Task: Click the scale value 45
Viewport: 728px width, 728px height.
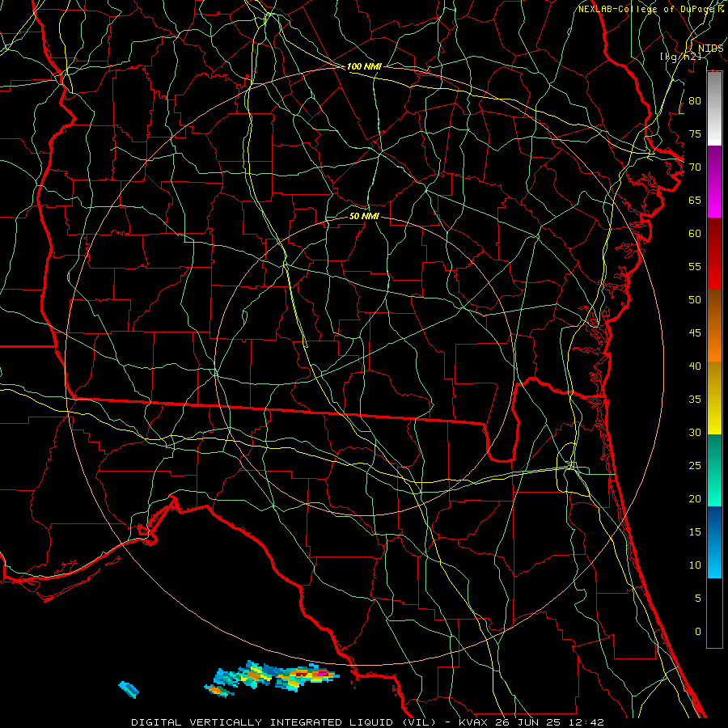Action: coord(695,333)
